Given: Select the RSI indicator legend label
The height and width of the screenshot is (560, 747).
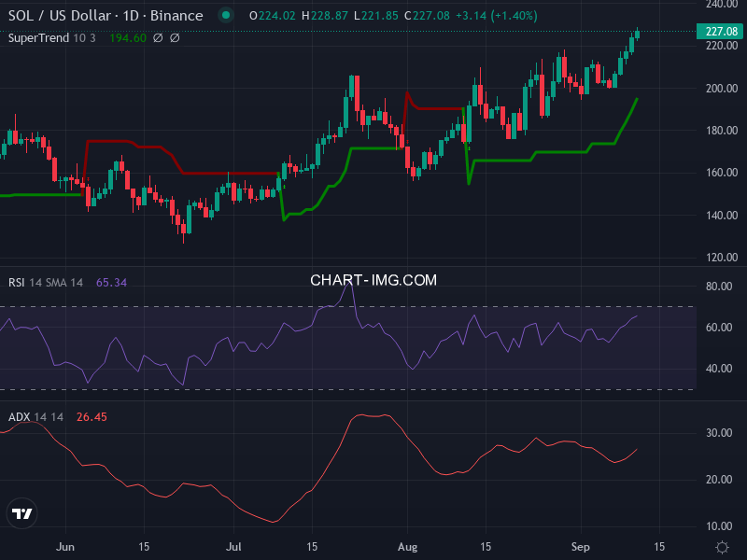Looking at the screenshot, I should [18, 283].
